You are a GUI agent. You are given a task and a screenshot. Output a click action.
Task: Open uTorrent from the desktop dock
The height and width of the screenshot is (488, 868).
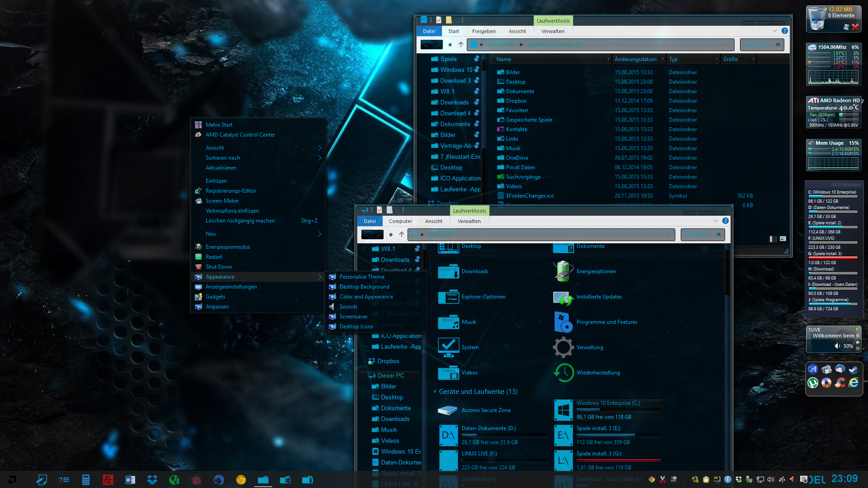coord(813,383)
